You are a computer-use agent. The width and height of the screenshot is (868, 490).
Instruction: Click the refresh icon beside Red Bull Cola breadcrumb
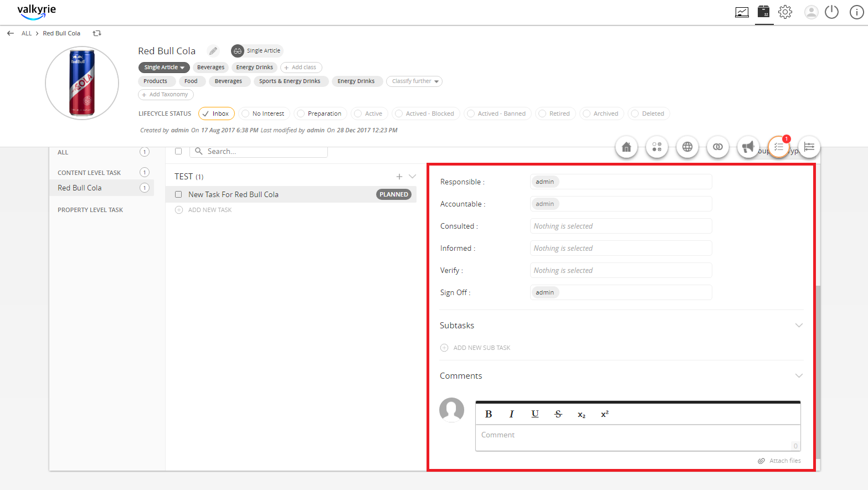(97, 33)
